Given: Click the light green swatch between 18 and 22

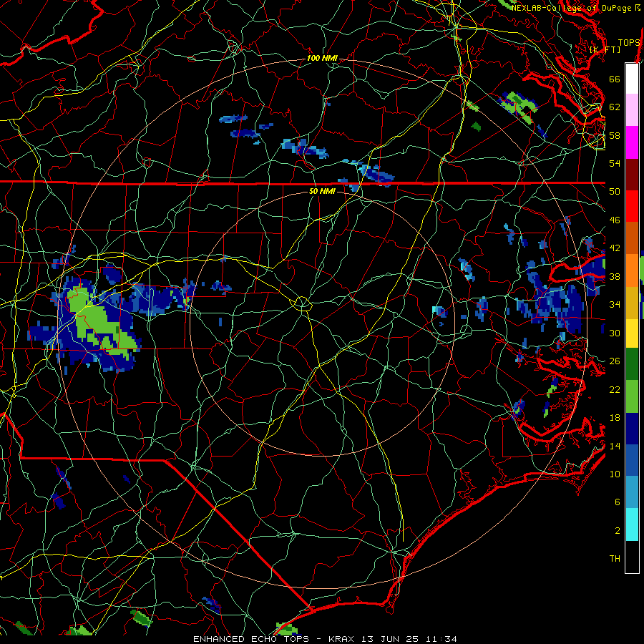Looking at the screenshot, I should pyautogui.click(x=632, y=396).
